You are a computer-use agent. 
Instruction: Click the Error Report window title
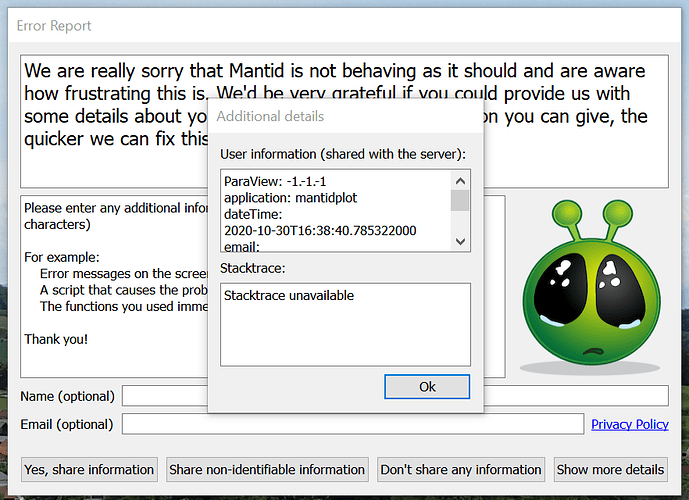54,26
